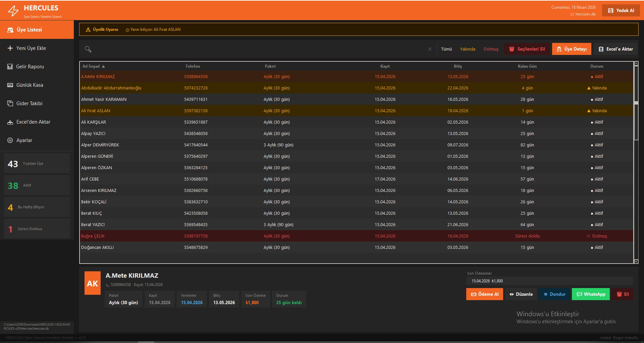The height and width of the screenshot is (343, 644).
Task: Click the Excel'den Aktar import icon
Action: click(x=10, y=122)
